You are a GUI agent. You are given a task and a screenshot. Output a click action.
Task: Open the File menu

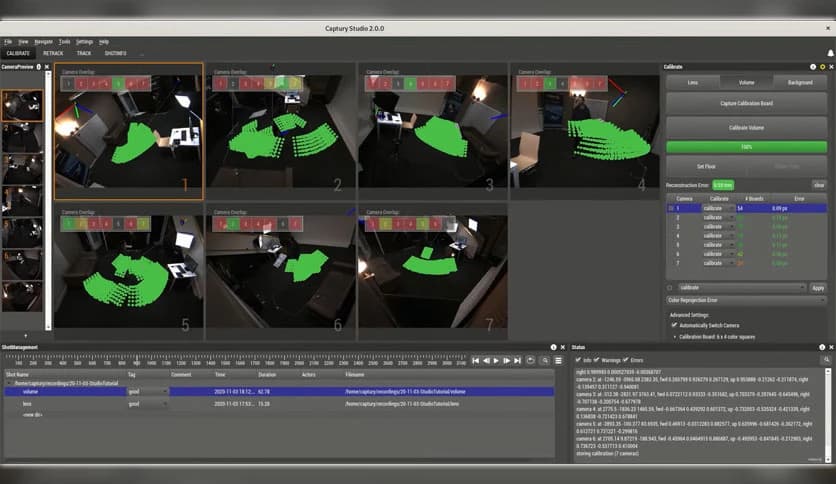[x=8, y=42]
